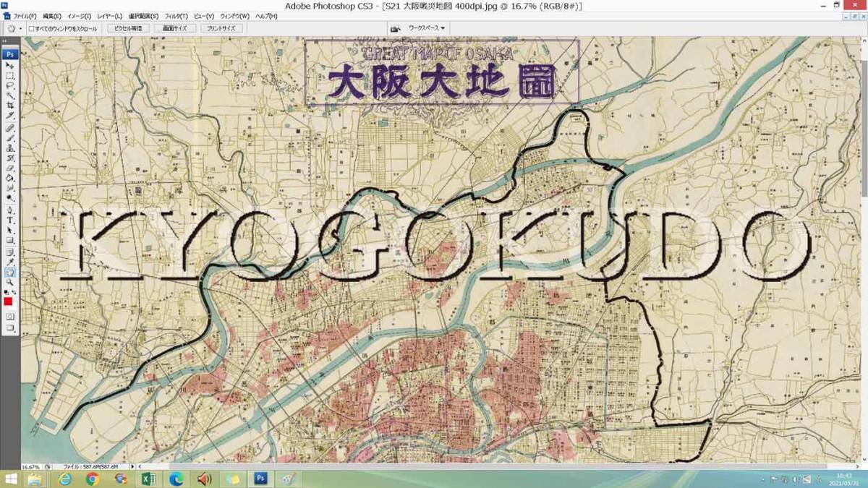Open the 選択範囲(S) menu
This screenshot has width=868, height=488.
click(x=143, y=16)
